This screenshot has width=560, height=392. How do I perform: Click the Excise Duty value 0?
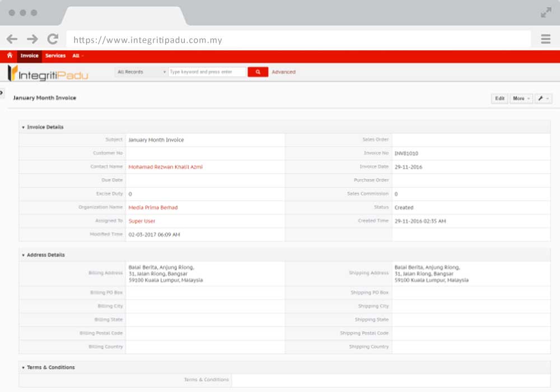[x=130, y=194]
